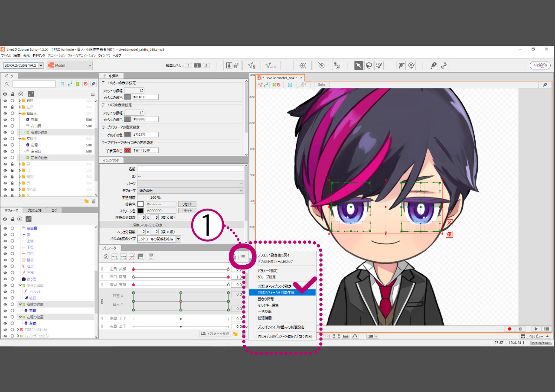
Task: Open the パーツ dropdown in inspector
Action: (191, 183)
